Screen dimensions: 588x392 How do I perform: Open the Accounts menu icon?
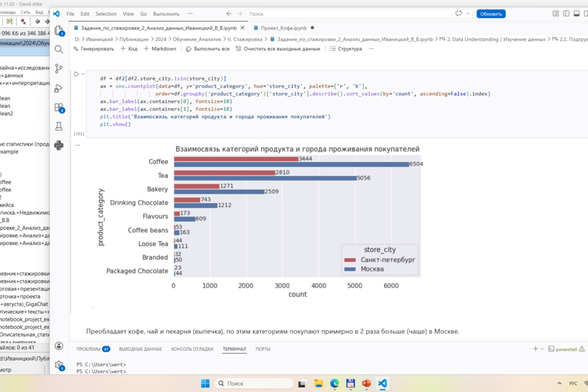click(59, 346)
